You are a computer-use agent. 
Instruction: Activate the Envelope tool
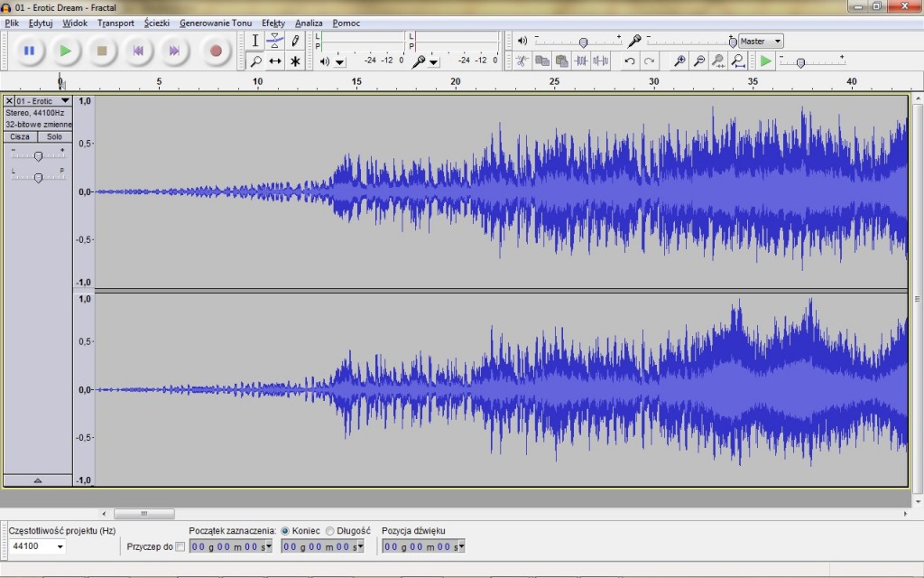275,40
